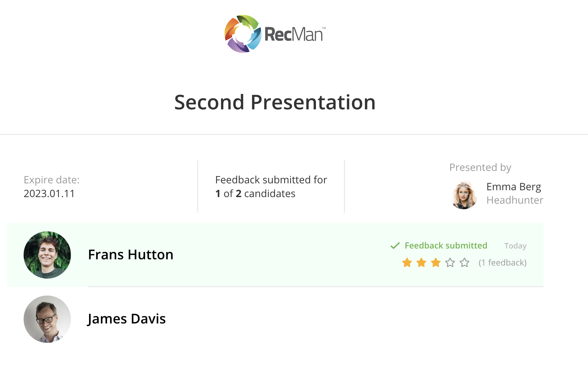Screen dimensions: 588x368
Task: Click the third filled rating star
Action: point(436,263)
